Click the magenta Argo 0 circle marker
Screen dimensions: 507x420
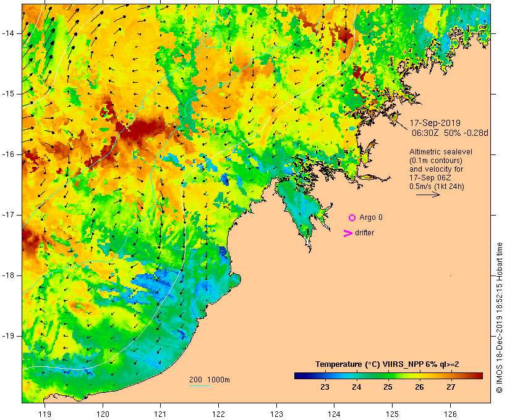[x=352, y=218]
